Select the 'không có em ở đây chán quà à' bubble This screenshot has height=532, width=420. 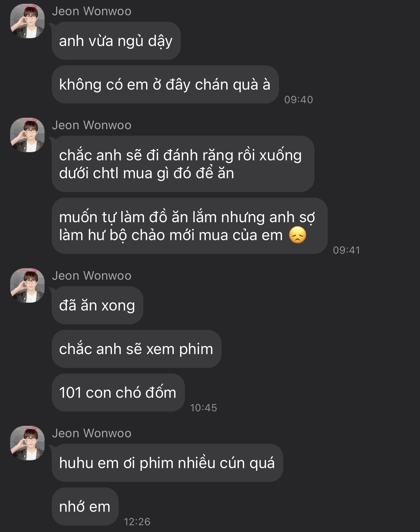pyautogui.click(x=165, y=85)
